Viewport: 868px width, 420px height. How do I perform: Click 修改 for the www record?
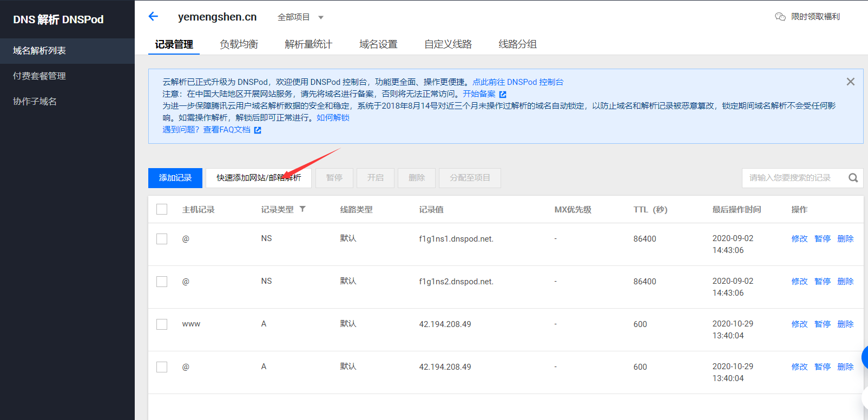pyautogui.click(x=799, y=324)
